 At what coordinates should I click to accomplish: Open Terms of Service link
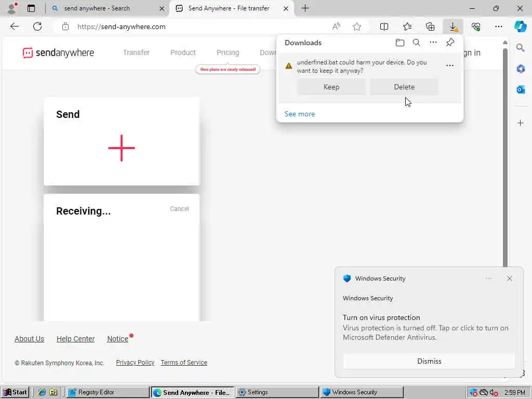[x=184, y=362]
